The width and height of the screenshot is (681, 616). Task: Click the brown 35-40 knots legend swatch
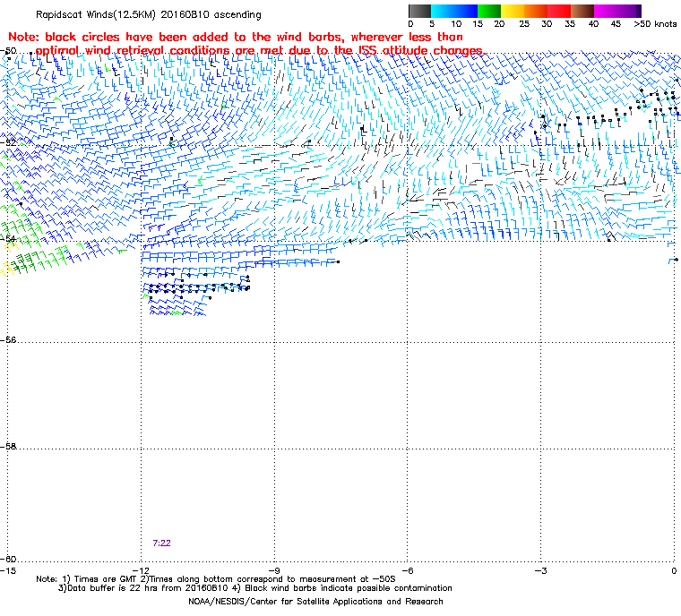(x=582, y=11)
